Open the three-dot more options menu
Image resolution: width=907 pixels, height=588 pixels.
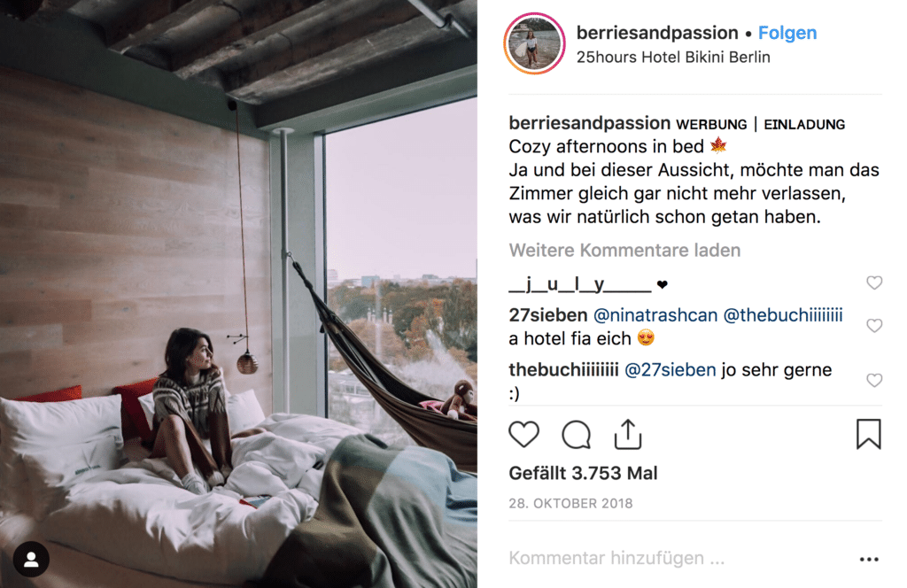869,559
